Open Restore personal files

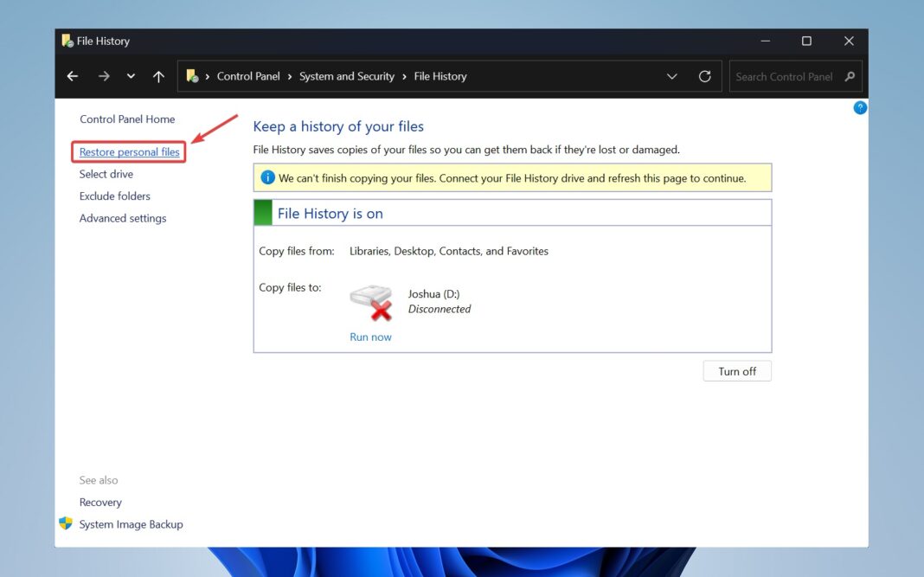128,151
